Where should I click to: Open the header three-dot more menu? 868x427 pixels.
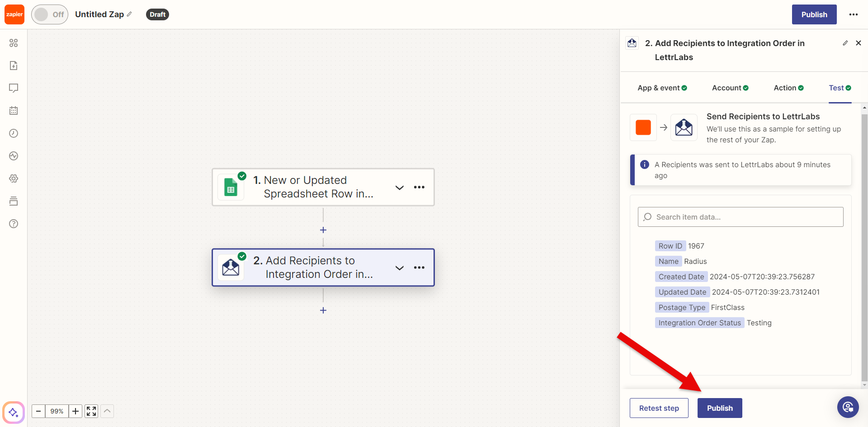pos(854,14)
